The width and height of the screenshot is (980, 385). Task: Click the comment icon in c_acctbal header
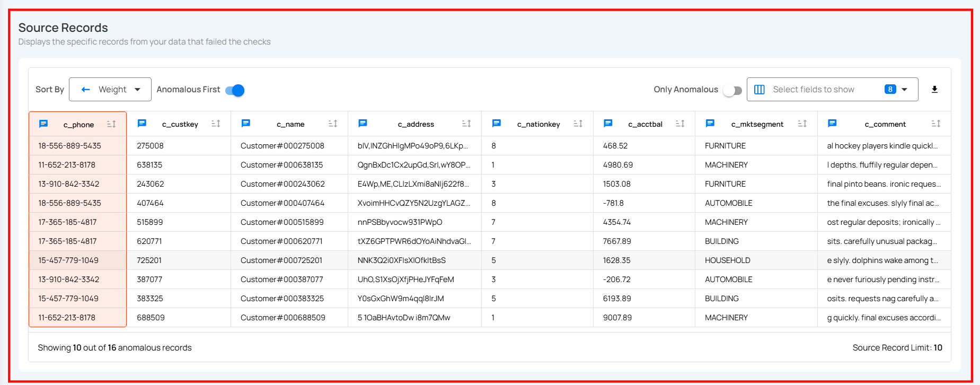[x=608, y=124]
